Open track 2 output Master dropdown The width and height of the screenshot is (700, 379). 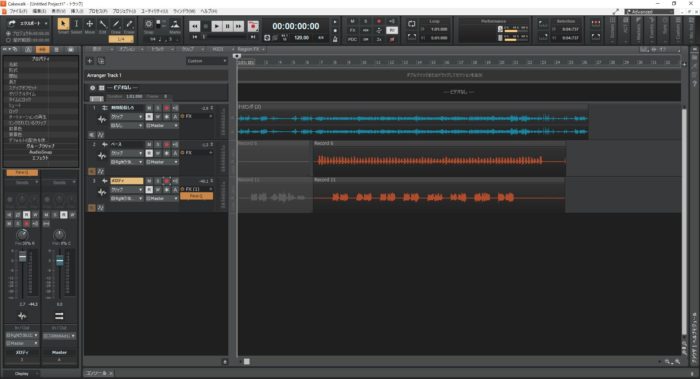(x=162, y=162)
